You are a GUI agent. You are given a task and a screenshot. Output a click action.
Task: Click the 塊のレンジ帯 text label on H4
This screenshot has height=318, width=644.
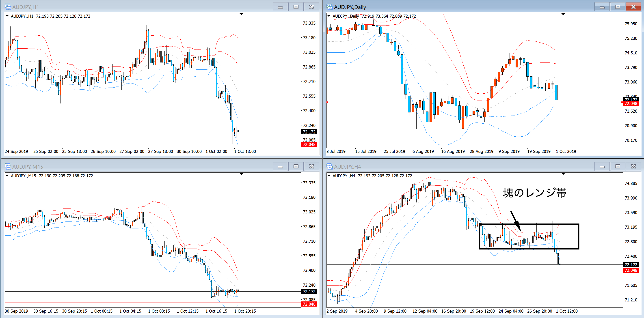[534, 193]
